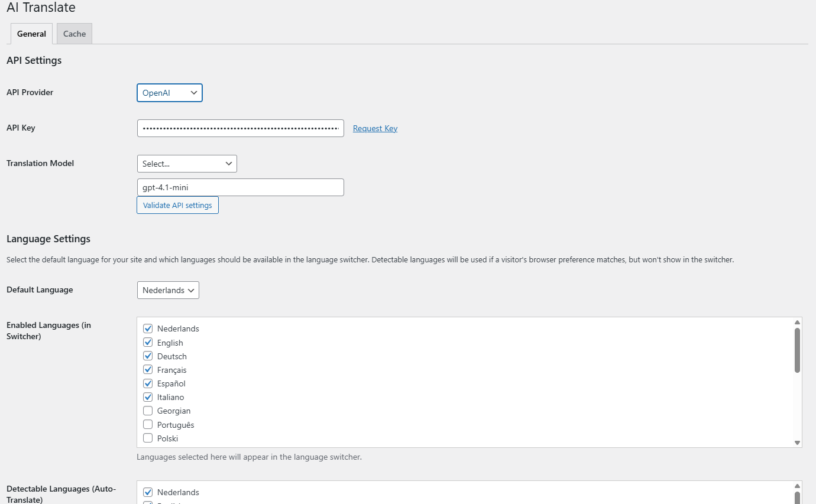Click the Enabled Languages scroll down arrow
The width and height of the screenshot is (816, 504).
(797, 443)
